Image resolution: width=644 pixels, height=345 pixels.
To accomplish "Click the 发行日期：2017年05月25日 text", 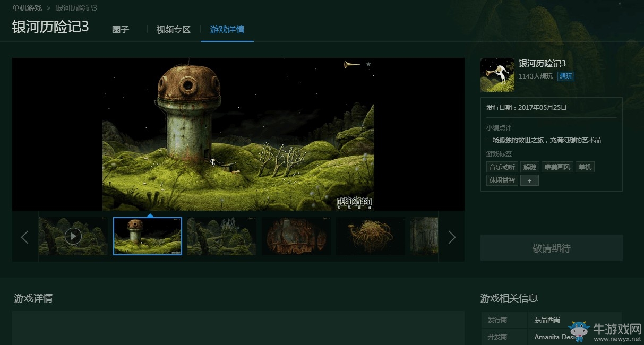I will [527, 107].
